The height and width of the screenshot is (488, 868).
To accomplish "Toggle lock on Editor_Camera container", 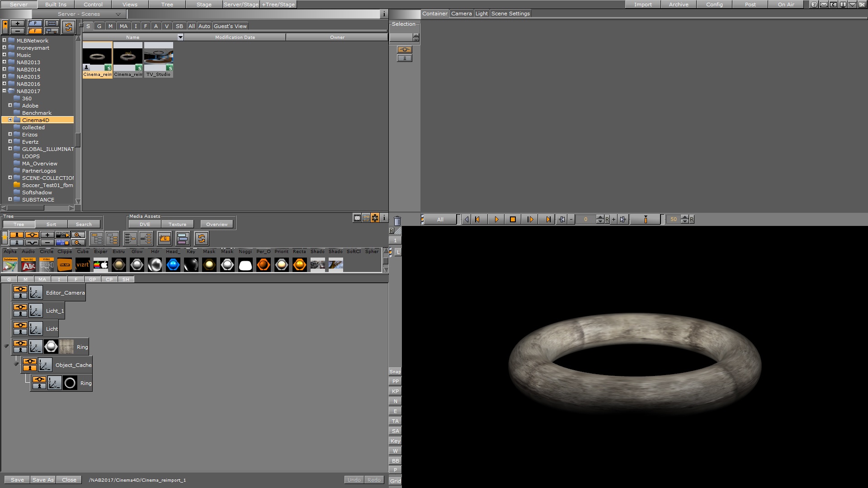I will pos(20,296).
